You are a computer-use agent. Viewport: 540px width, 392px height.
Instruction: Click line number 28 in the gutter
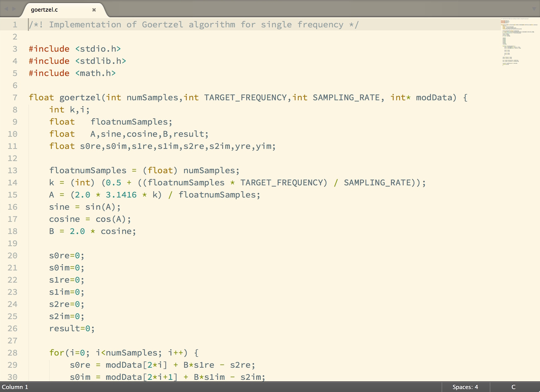coord(12,353)
